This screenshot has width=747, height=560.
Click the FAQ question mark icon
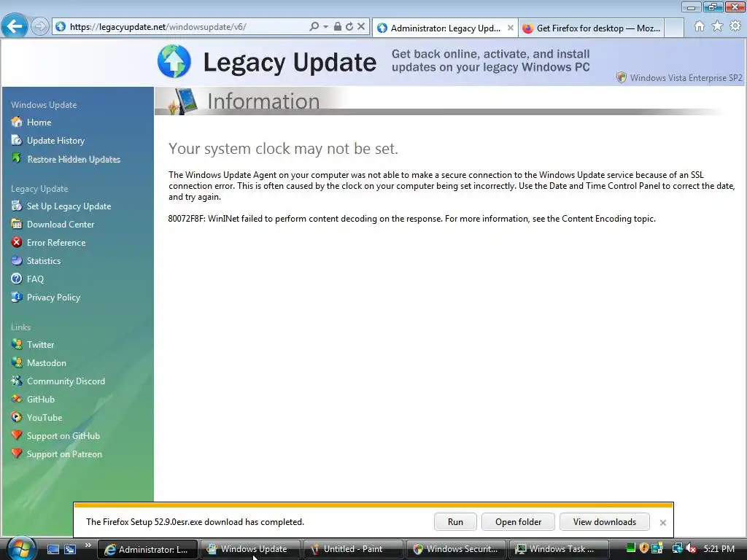(17, 279)
